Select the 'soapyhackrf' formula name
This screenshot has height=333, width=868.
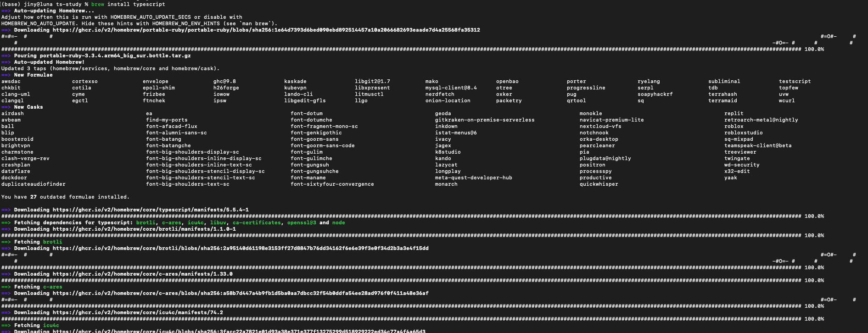[655, 94]
